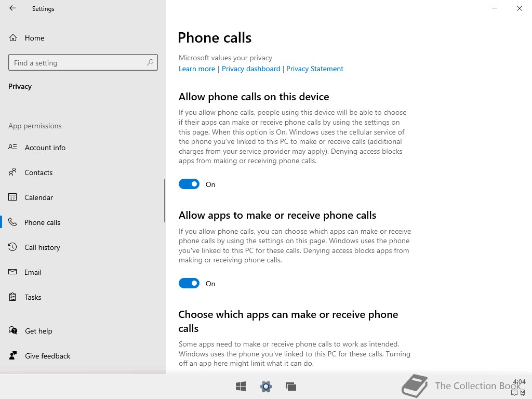Click the Email envelope icon
This screenshot has height=399, width=532.
pos(12,272)
